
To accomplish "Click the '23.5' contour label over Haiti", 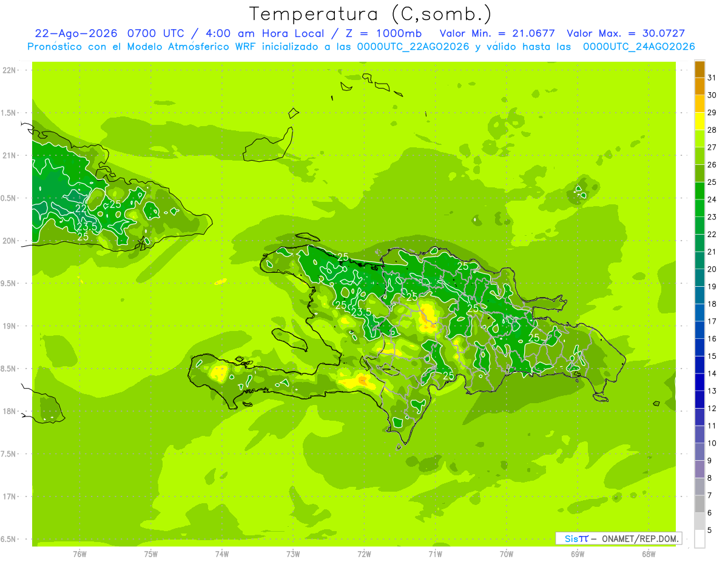I will 361,312.
